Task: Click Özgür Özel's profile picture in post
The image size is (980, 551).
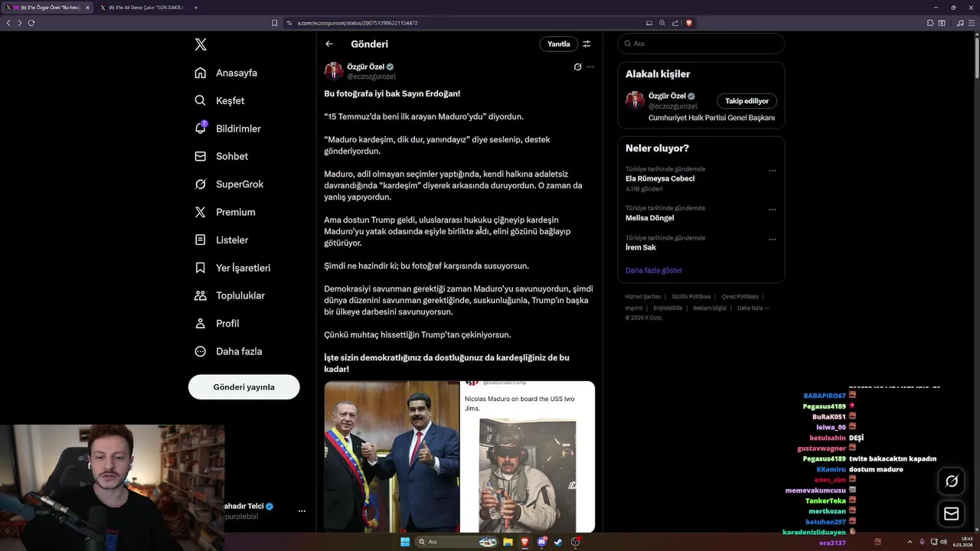Action: point(334,71)
